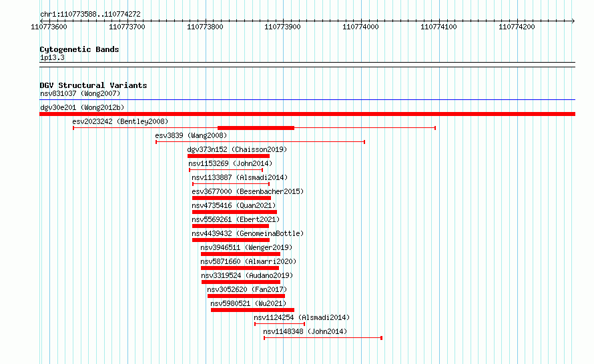Image resolution: width=594 pixels, height=364 pixels.
Task: Click the red bar under nsv5871660
Action: tap(240, 268)
